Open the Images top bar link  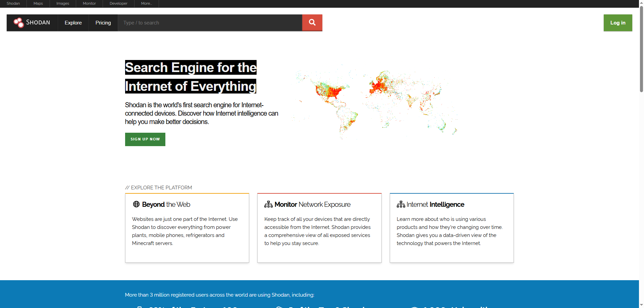click(x=63, y=3)
